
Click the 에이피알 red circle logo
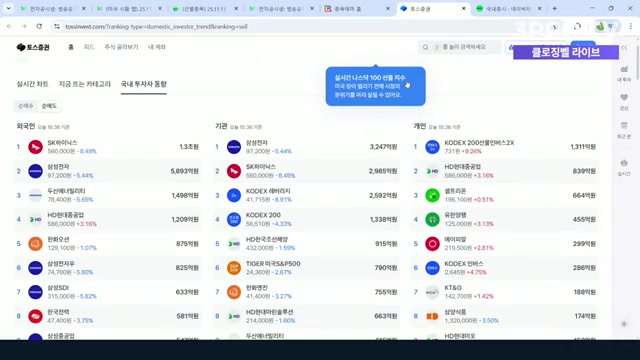click(432, 244)
